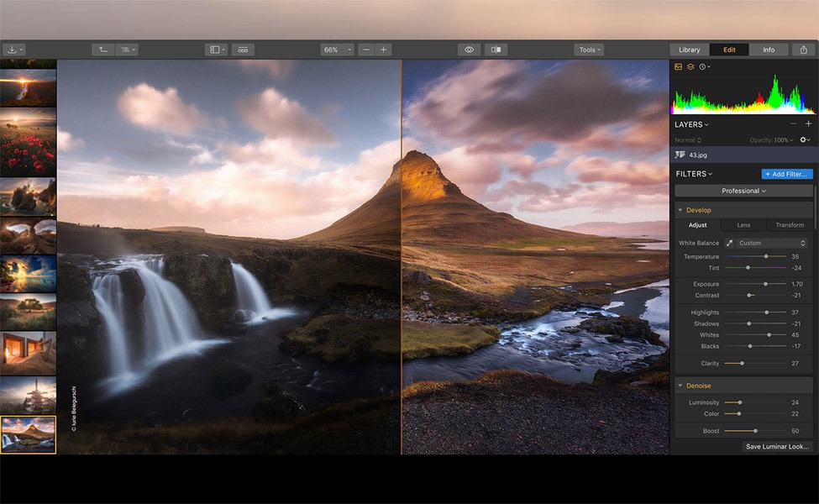Switch to the Info tab

[769, 50]
